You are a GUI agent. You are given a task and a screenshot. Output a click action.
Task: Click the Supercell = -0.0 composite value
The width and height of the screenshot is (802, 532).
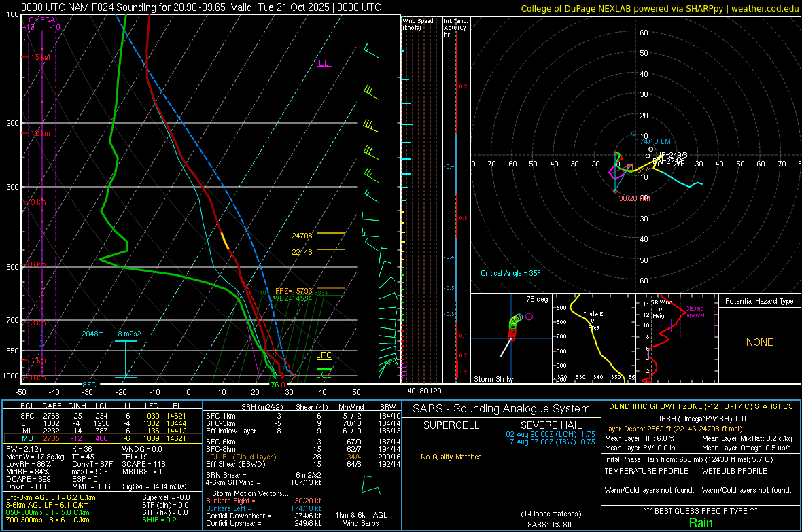tap(167, 497)
